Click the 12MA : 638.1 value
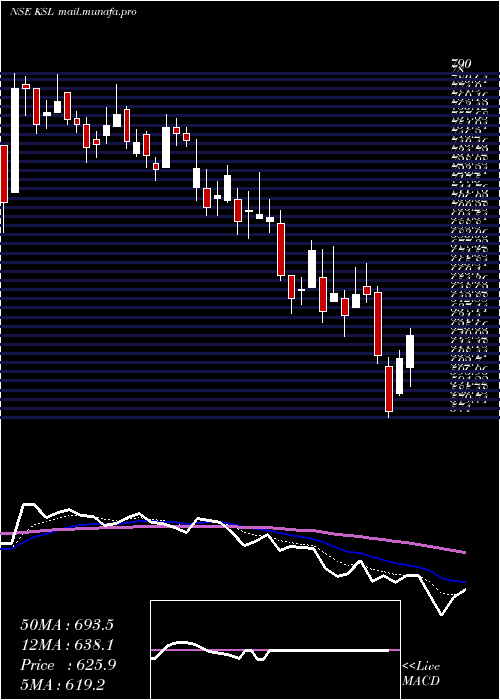 pyautogui.click(x=67, y=645)
